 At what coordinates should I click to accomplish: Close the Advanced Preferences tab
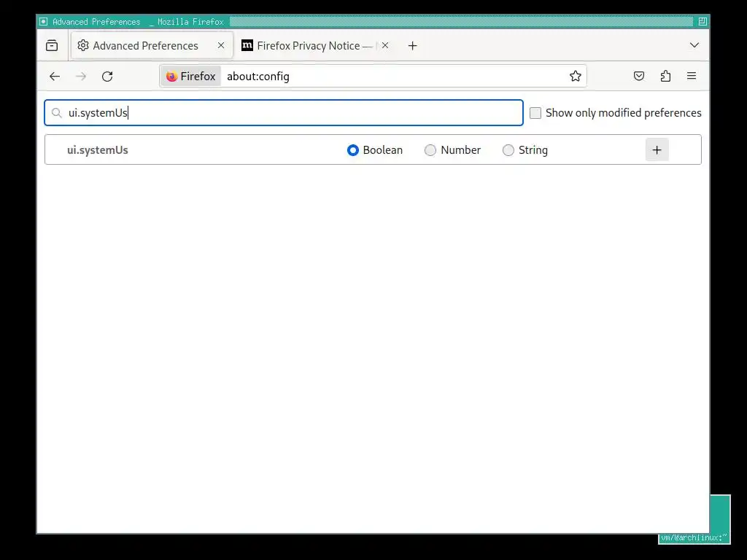pos(221,45)
